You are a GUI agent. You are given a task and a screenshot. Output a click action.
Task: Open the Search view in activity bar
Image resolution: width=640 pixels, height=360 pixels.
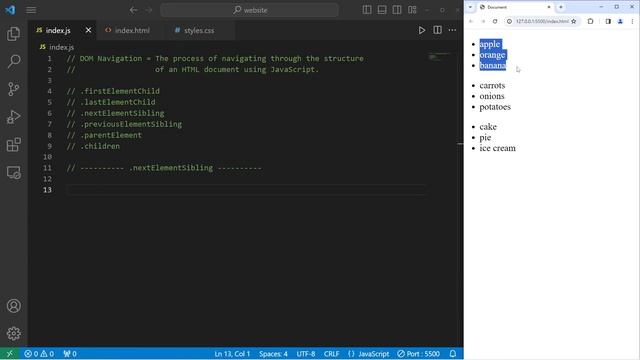point(13,61)
